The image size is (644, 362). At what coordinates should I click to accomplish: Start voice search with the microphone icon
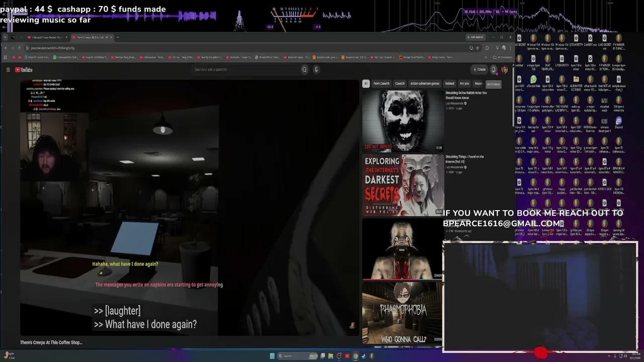[316, 69]
